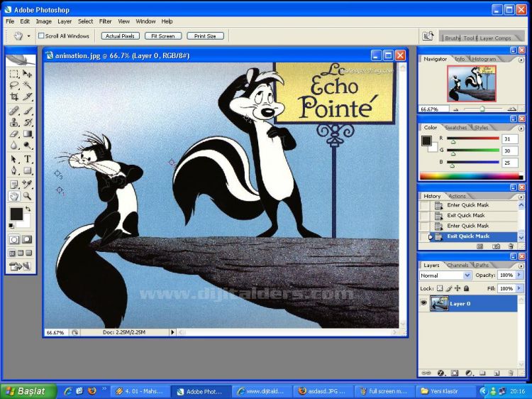Open the Navigator panel flyout menu
The height and width of the screenshot is (399, 532).
(521, 60)
